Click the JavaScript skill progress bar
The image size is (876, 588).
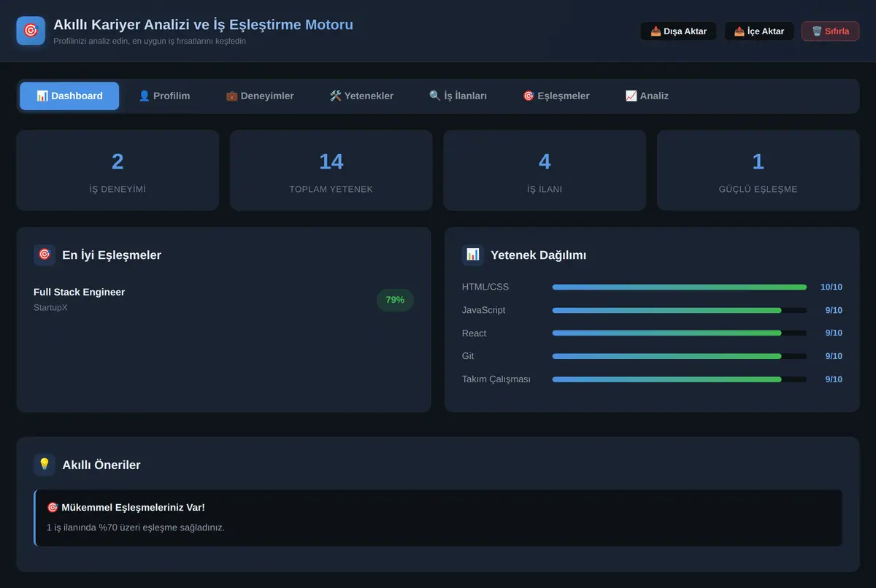[680, 310]
